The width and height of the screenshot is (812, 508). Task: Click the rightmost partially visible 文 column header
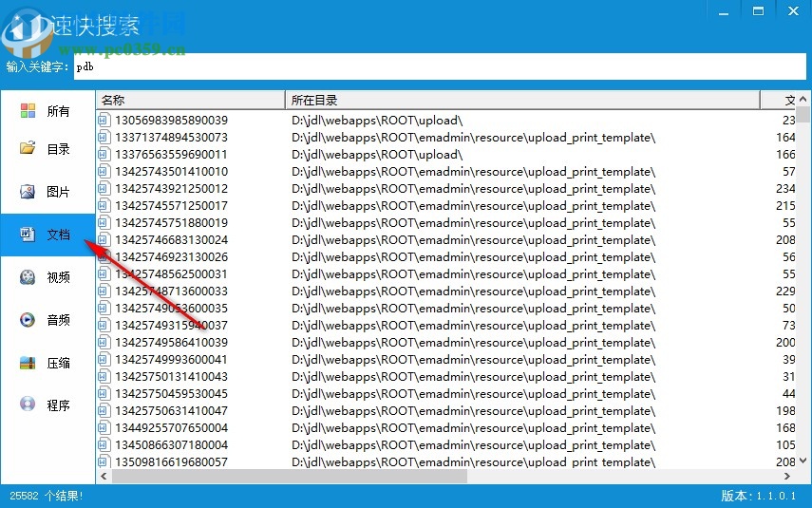[779, 100]
